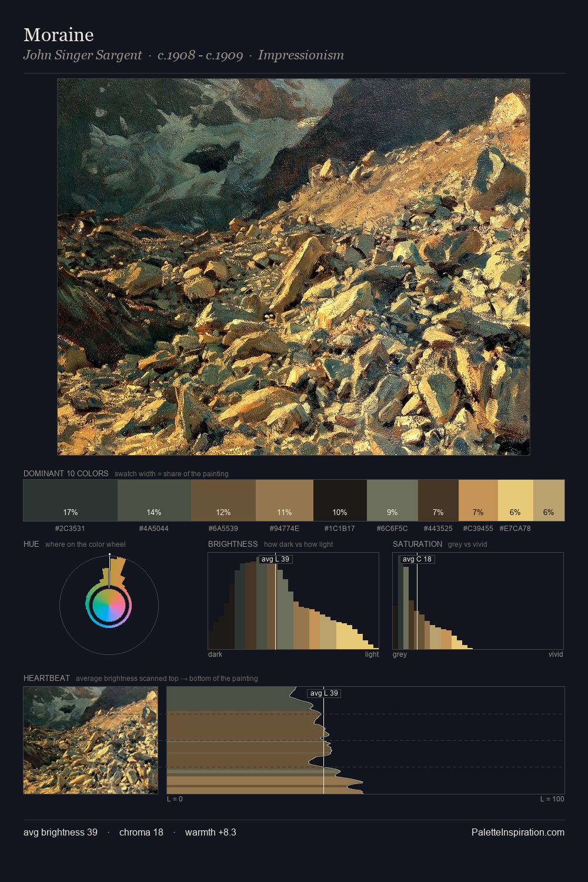Open the PaletteInspiration.com link
The height and width of the screenshot is (882, 588).
point(518,833)
